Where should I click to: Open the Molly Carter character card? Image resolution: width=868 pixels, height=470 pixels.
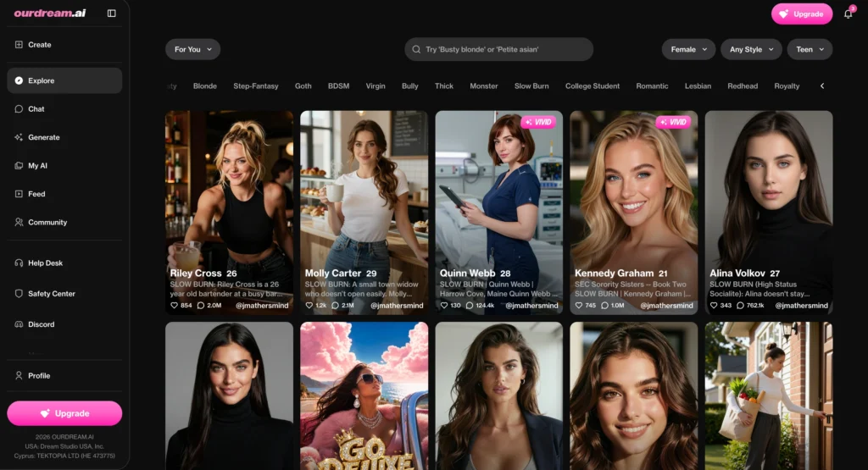pyautogui.click(x=364, y=213)
